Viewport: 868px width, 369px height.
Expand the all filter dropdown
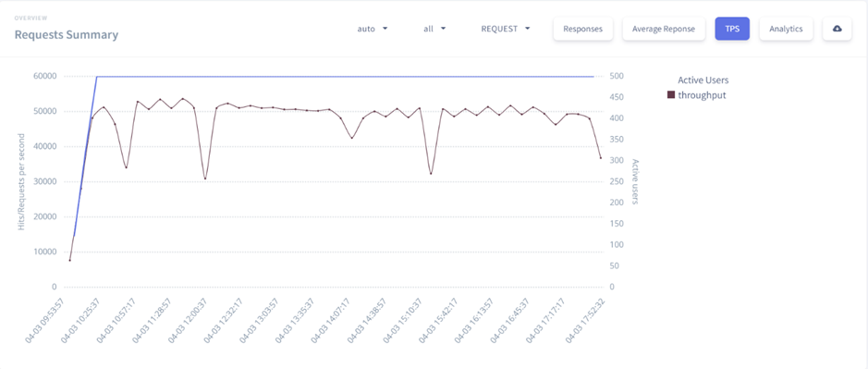[x=434, y=29]
